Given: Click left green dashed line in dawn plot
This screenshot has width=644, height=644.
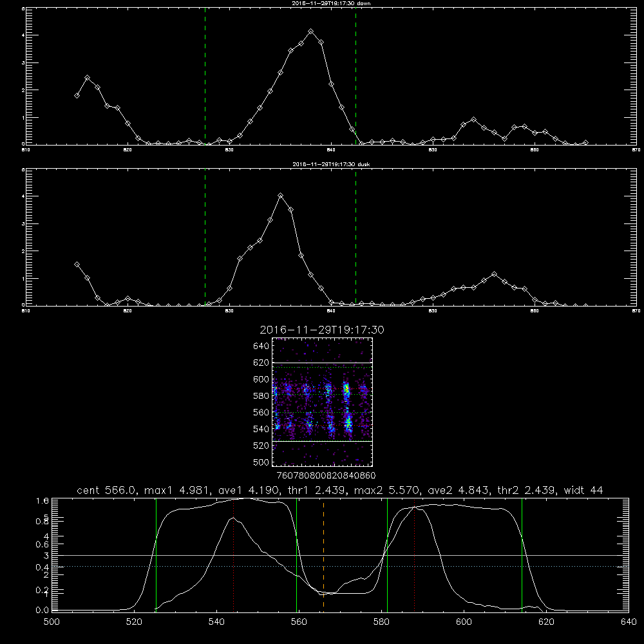Looking at the screenshot, I should [205, 76].
